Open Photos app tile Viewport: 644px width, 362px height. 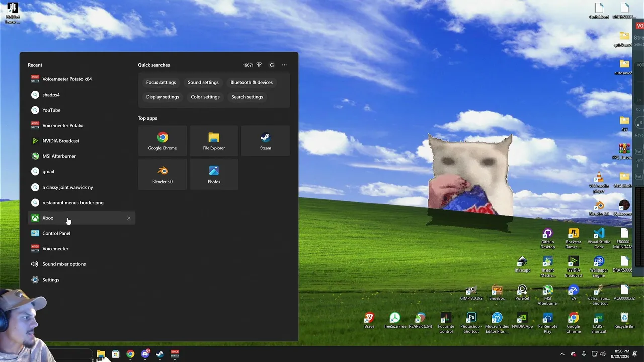(214, 174)
